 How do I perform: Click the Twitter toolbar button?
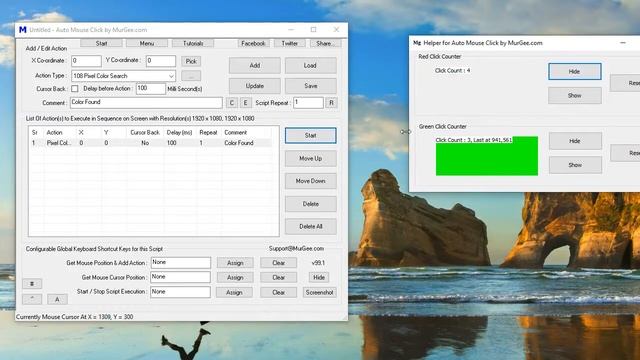(289, 43)
